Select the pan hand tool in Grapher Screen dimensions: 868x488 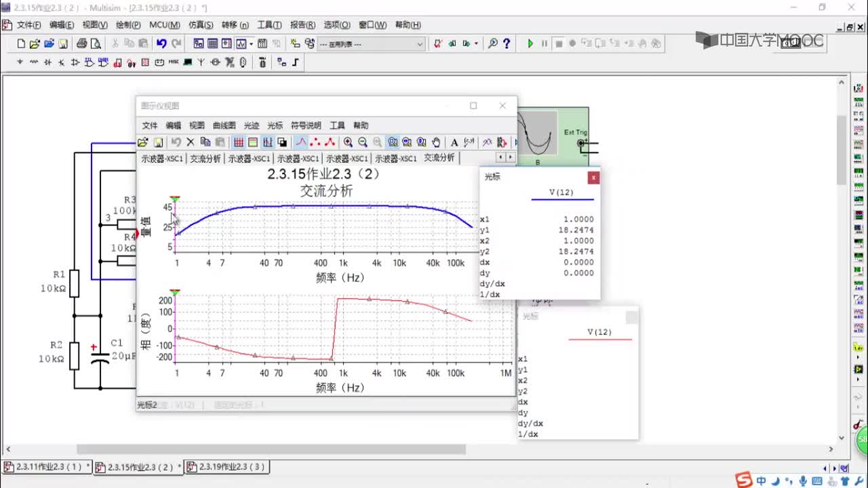[x=436, y=142]
